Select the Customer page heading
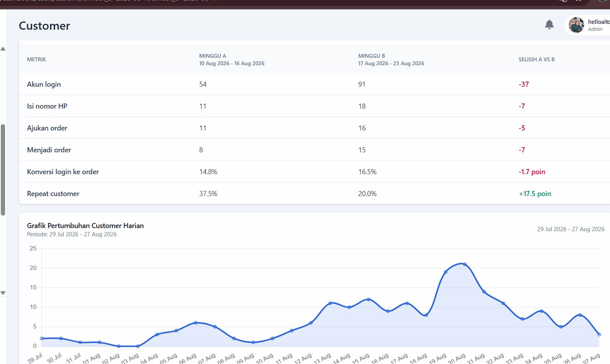The image size is (610, 364). (x=45, y=26)
